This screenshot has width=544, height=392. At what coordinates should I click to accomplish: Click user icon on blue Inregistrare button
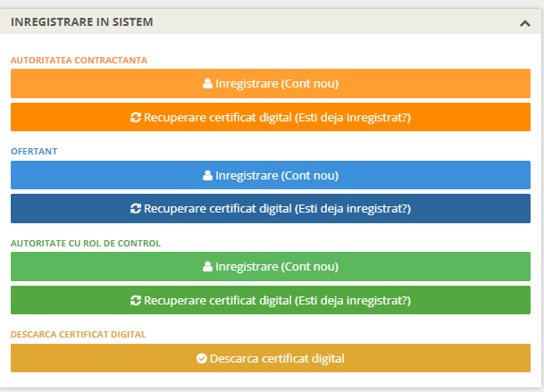pyautogui.click(x=207, y=176)
